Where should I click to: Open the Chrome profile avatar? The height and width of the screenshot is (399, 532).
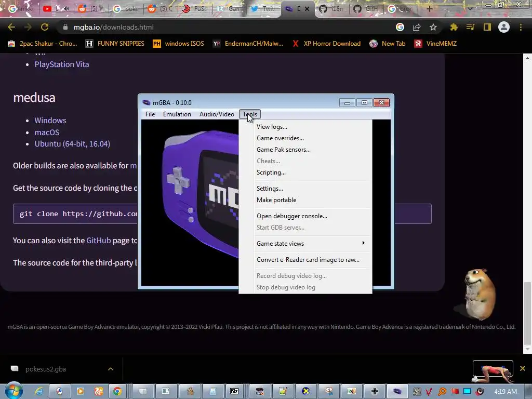pos(504,27)
